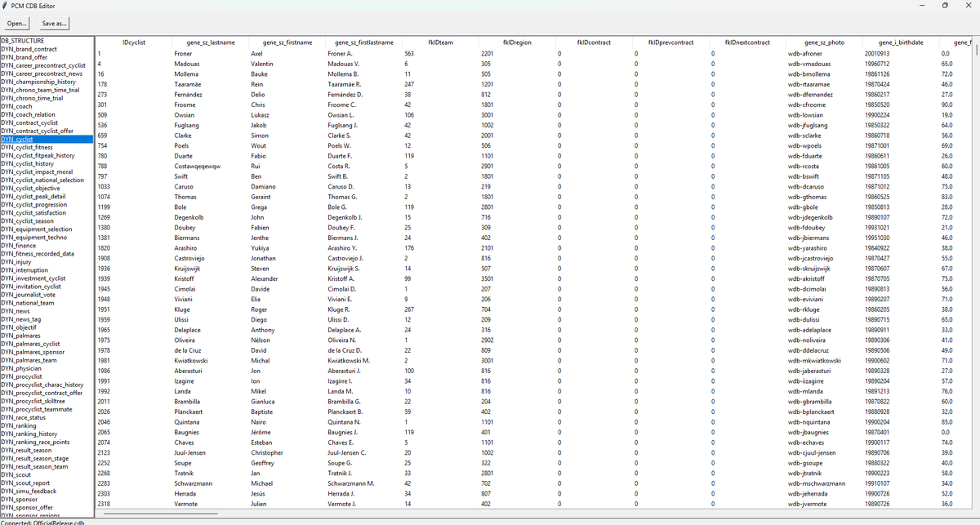Select DYN_scout_report table
The width and height of the screenshot is (980, 525).
coord(25,482)
